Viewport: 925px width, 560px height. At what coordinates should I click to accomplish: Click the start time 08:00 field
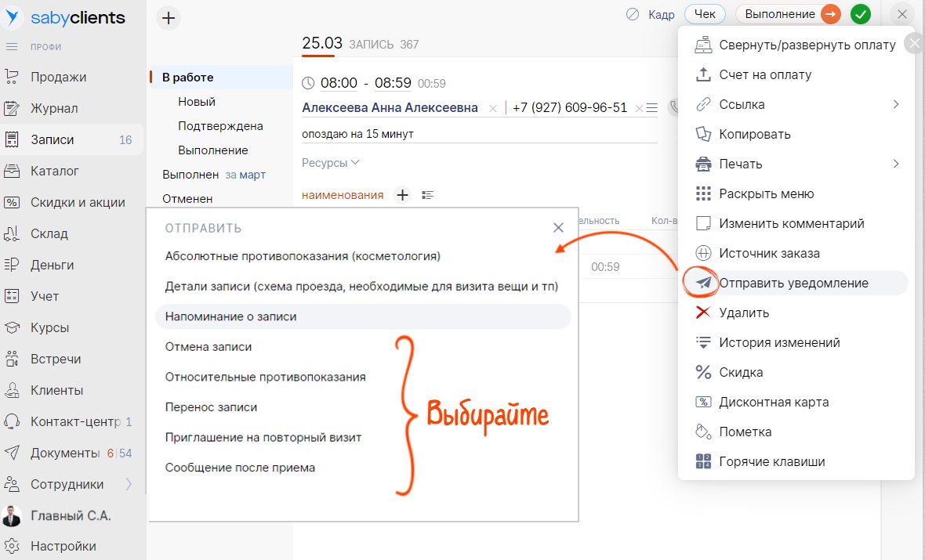(339, 83)
